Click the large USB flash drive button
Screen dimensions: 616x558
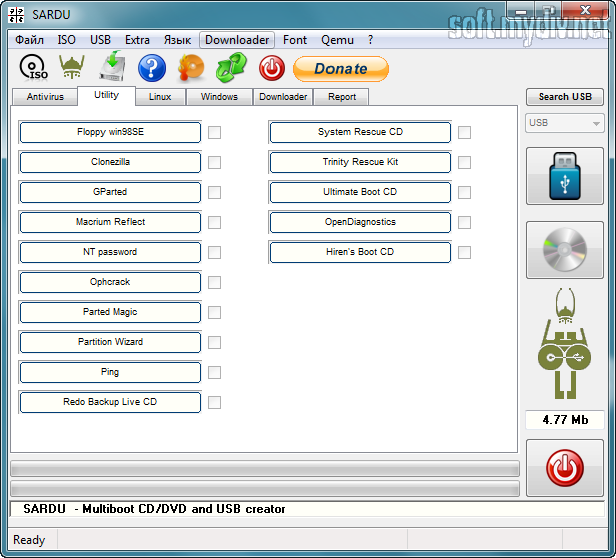[565, 176]
